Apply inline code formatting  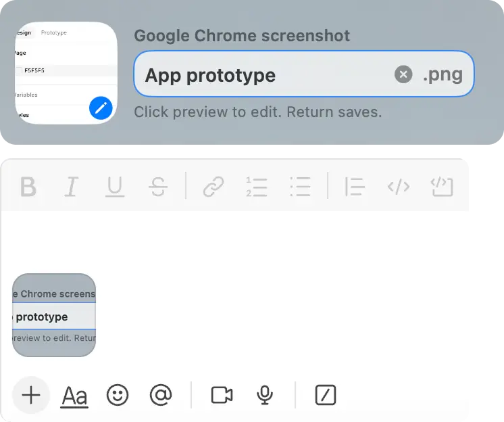pyautogui.click(x=399, y=187)
